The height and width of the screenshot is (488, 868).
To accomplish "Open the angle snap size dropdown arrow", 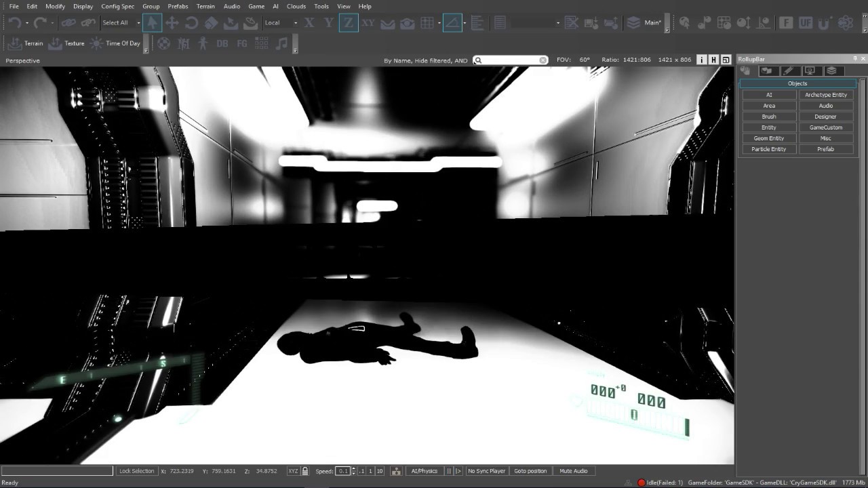I will (x=465, y=23).
